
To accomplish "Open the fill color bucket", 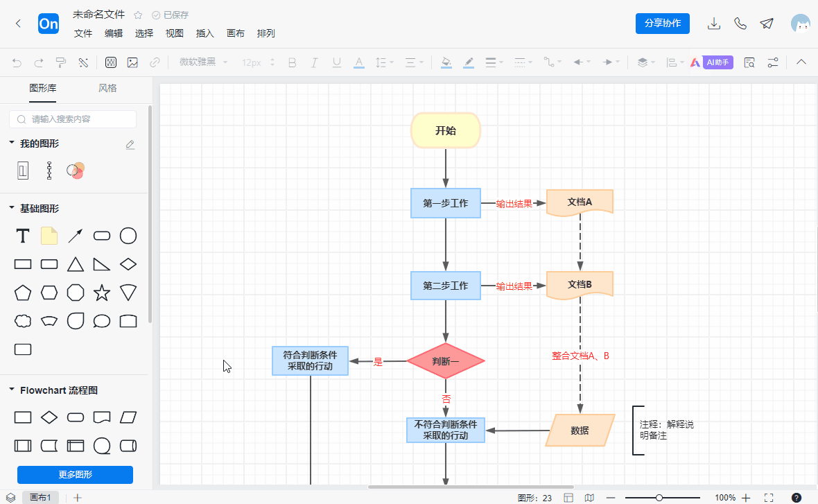I will [x=446, y=62].
